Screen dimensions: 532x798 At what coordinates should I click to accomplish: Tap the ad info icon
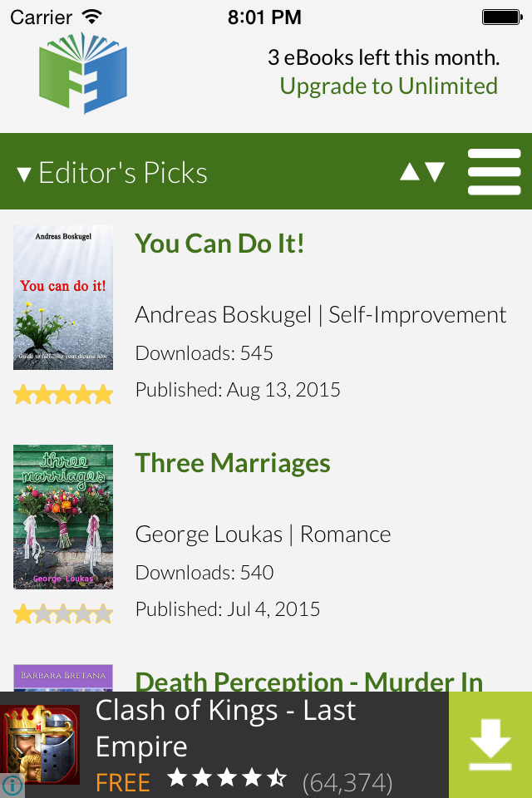coord(11,786)
